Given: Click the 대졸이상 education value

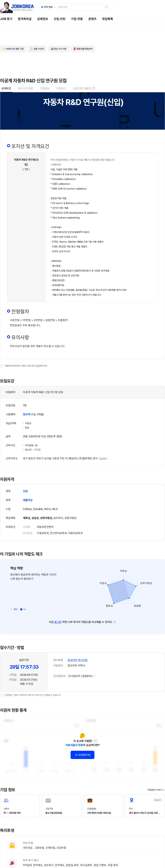Looking at the screenshot, I should 27,500.
